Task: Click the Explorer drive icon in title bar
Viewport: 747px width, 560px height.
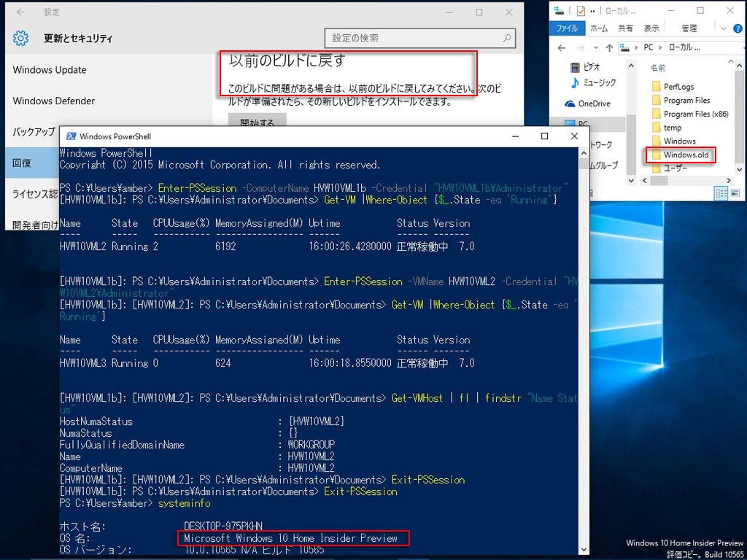Action: (x=560, y=10)
